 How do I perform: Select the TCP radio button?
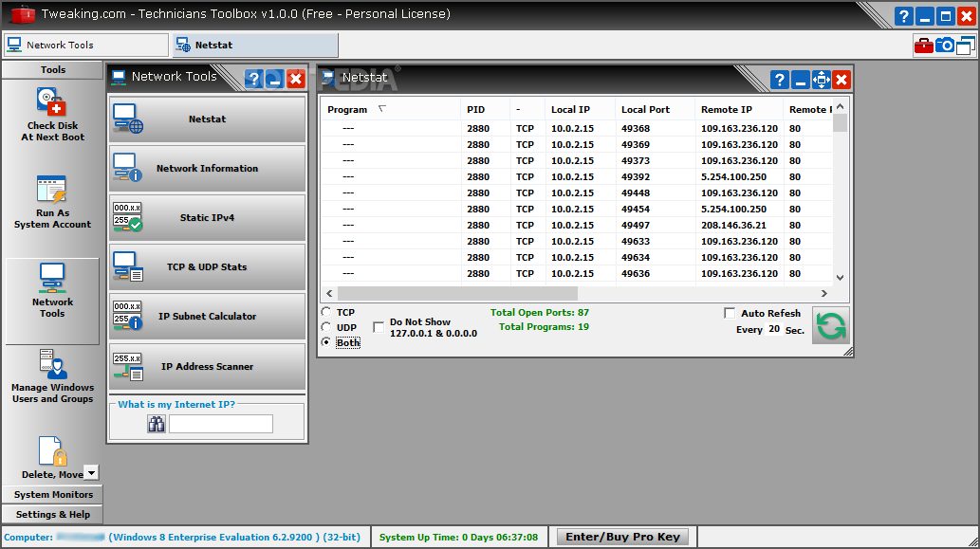[326, 312]
